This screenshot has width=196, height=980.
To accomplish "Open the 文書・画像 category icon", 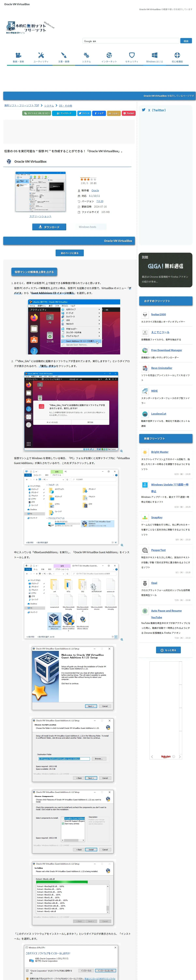I will (64, 56).
